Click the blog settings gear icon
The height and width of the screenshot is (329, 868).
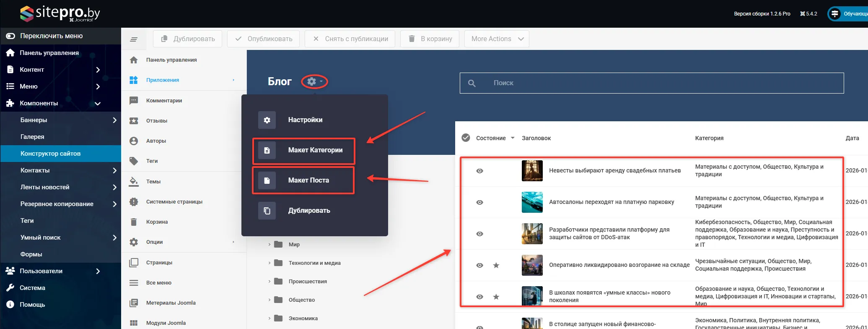pos(311,81)
